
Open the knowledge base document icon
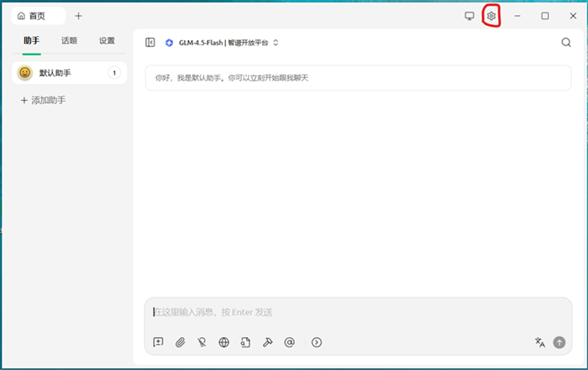pyautogui.click(x=246, y=342)
